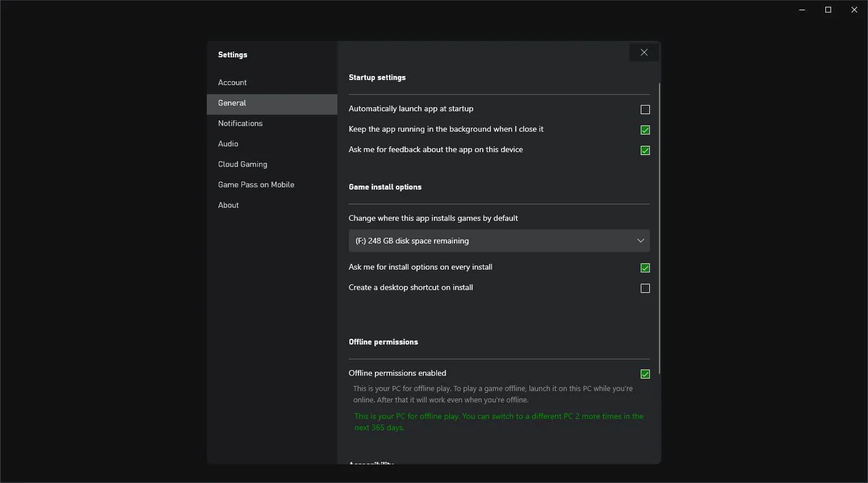Uncheck ask me for feedback option
Viewport: 868px width, 483px height.
click(645, 150)
